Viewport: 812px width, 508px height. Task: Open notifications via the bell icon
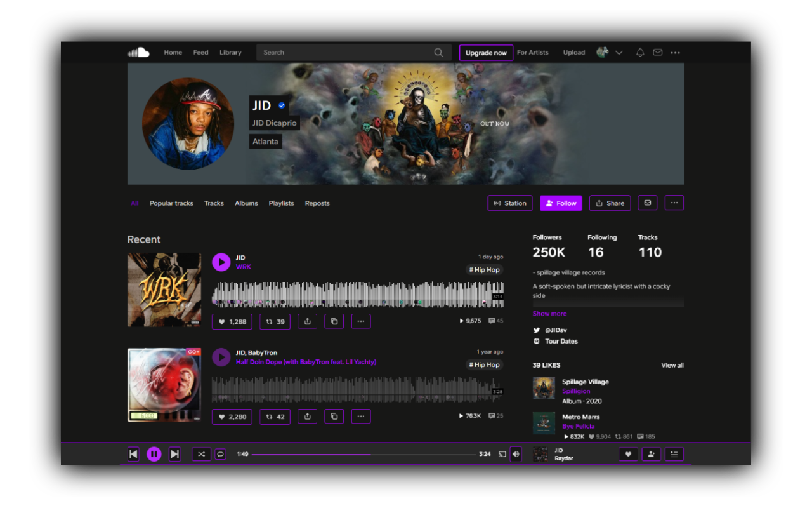pyautogui.click(x=640, y=52)
